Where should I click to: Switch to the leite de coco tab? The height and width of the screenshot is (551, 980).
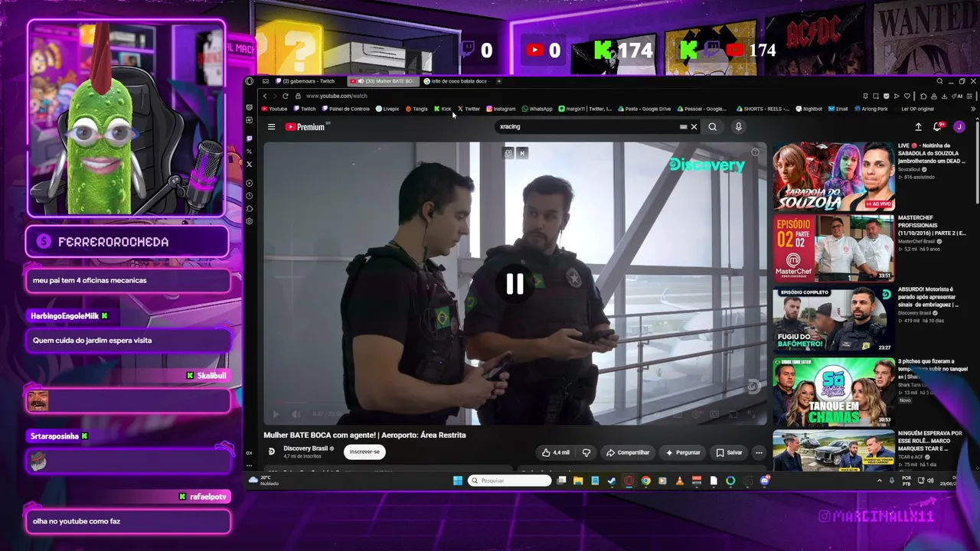[456, 81]
